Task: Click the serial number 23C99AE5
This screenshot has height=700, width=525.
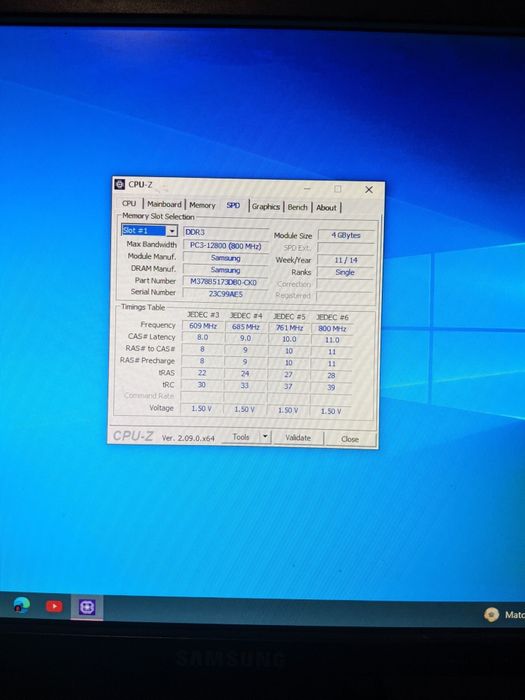Action: point(225,294)
